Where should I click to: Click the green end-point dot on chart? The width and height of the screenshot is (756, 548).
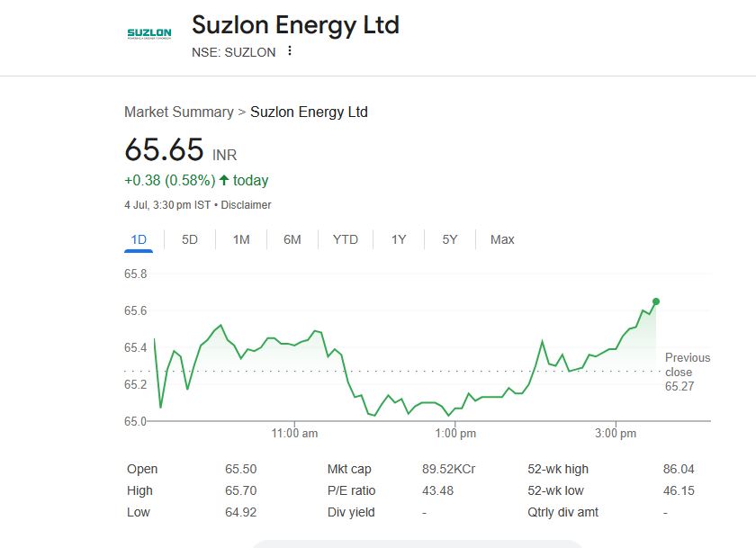(656, 301)
